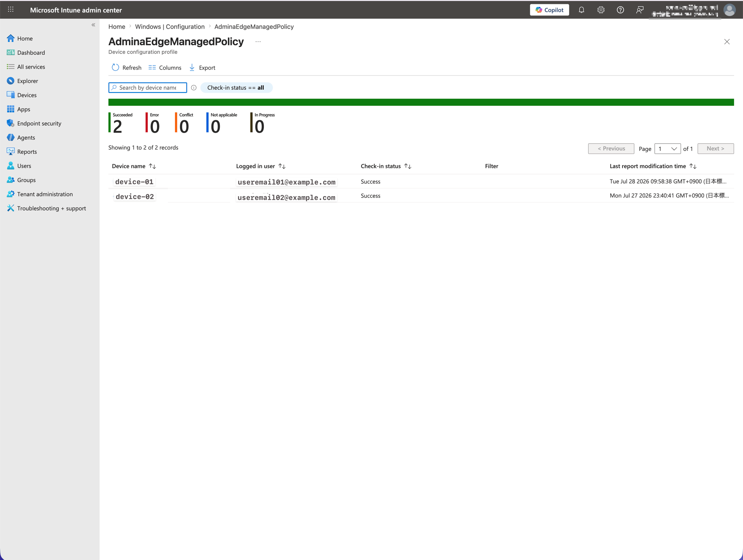This screenshot has height=560, width=743.
Task: Click the Previous page button
Action: click(x=611, y=149)
